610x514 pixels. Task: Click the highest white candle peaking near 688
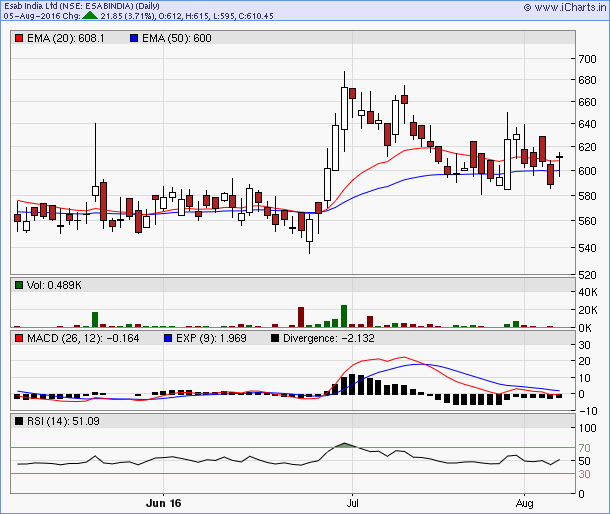[344, 109]
